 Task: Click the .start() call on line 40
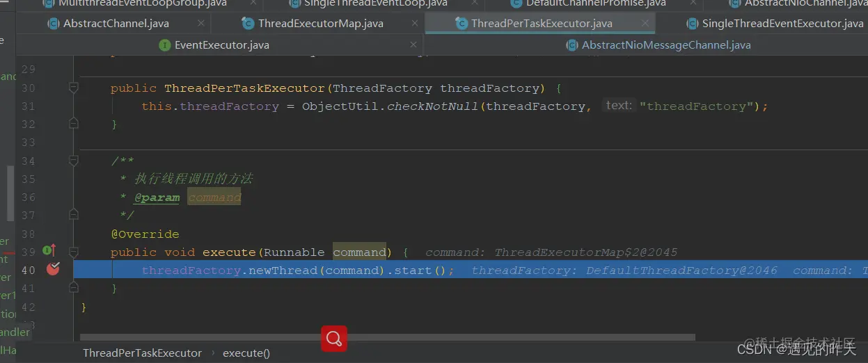[420, 271]
